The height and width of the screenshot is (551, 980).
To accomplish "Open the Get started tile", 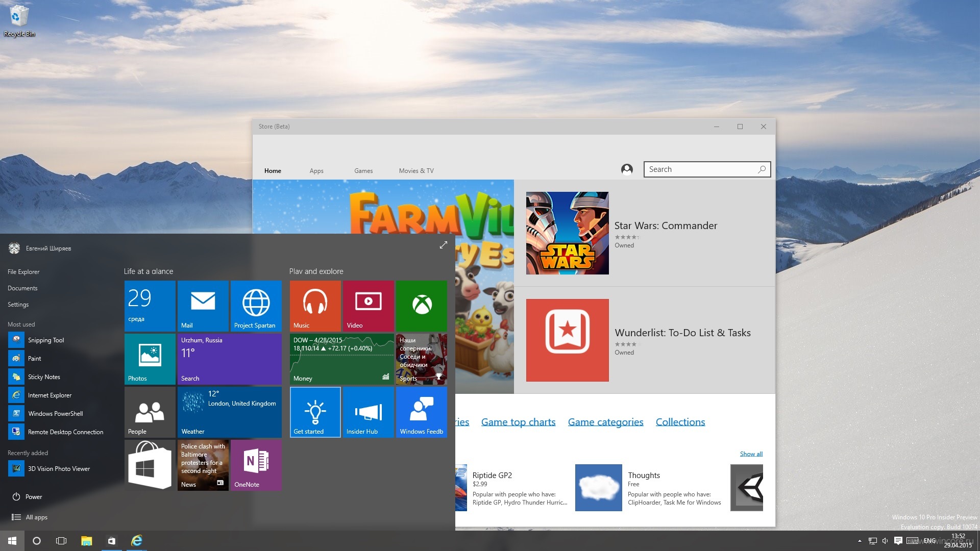I will 315,412.
